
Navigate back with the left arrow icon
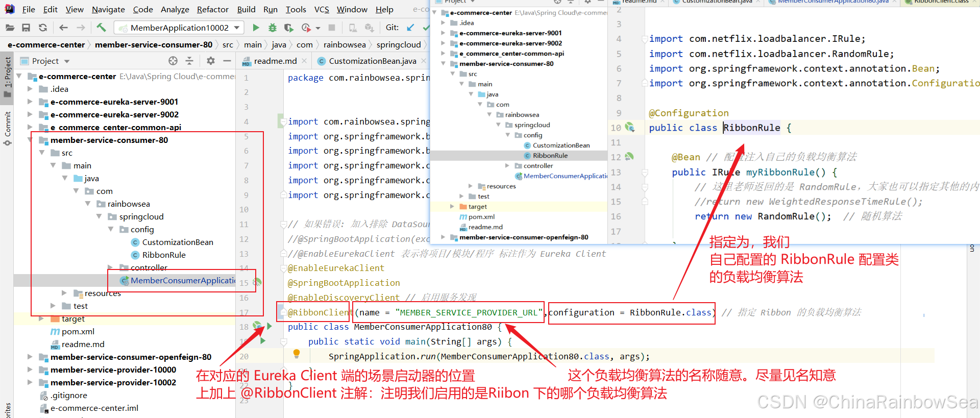(x=63, y=28)
